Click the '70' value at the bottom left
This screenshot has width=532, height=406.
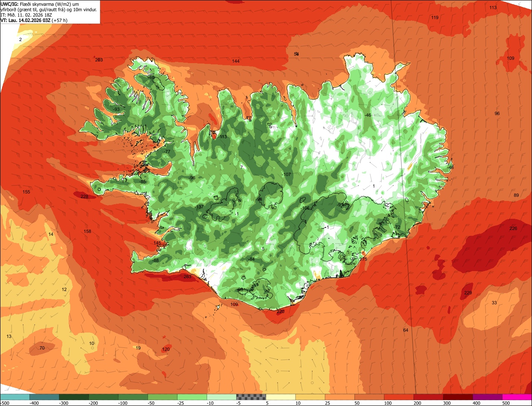pyautogui.click(x=42, y=348)
